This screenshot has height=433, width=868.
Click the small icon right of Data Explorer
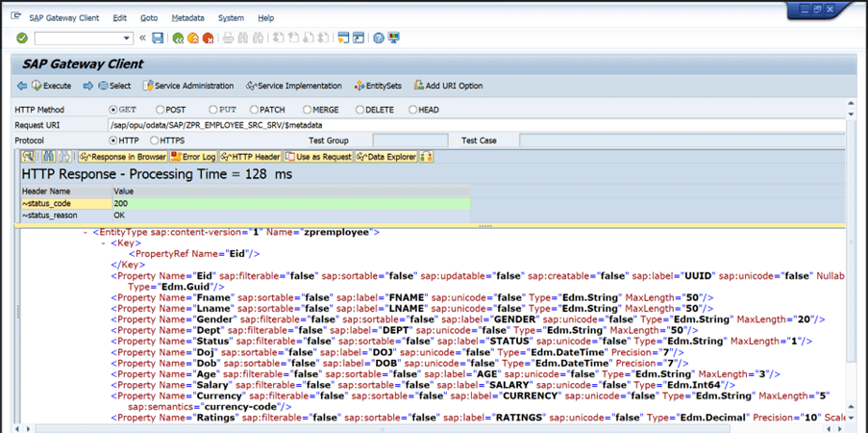pos(426,157)
